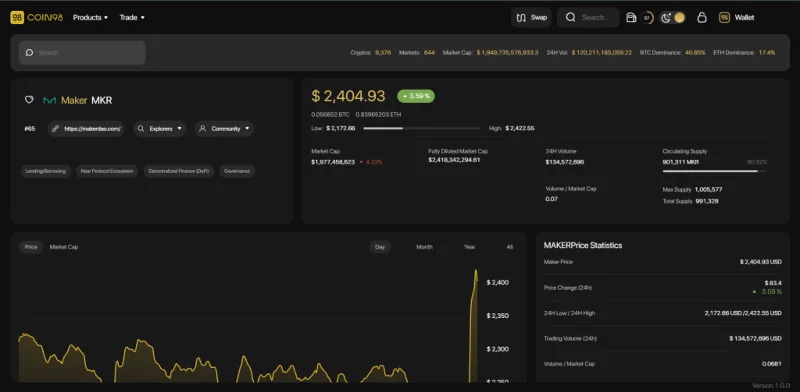Click the Trading Volume (24h) value
This screenshot has width=800, height=392.
755,338
